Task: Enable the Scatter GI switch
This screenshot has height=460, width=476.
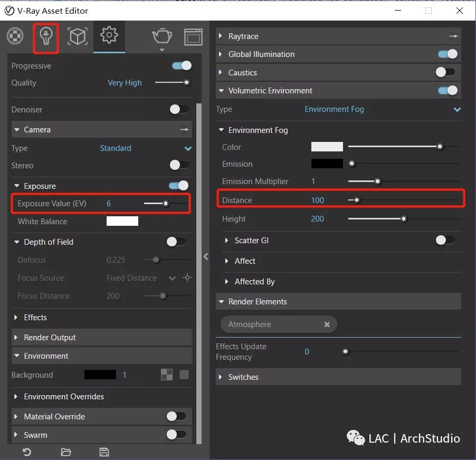Action: (x=445, y=241)
